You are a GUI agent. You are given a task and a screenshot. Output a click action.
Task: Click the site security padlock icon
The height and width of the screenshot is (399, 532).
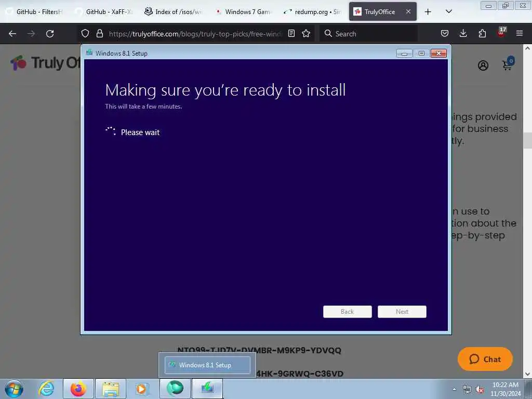coord(99,33)
